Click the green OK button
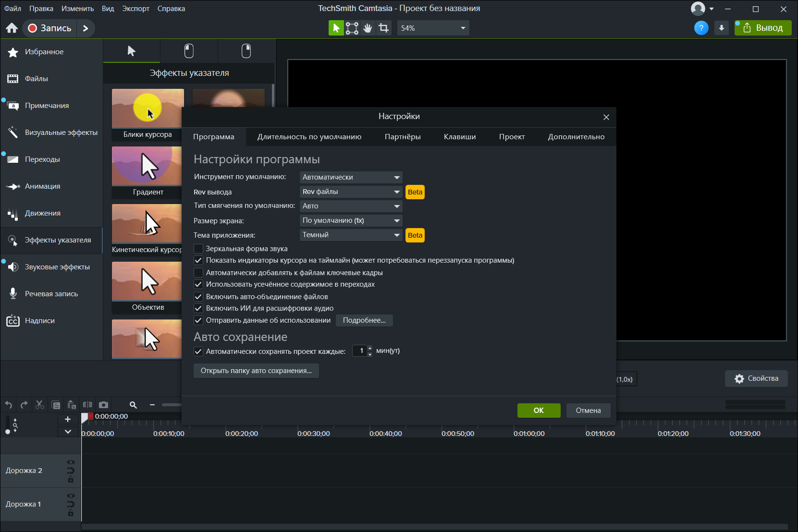Screen dimensions: 798x532 (539, 411)
